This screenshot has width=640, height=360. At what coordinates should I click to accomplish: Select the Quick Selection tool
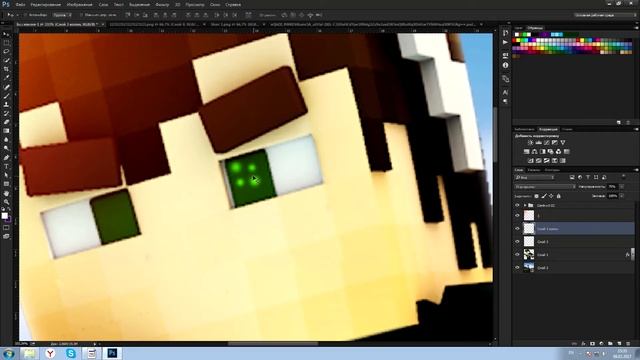click(6, 60)
